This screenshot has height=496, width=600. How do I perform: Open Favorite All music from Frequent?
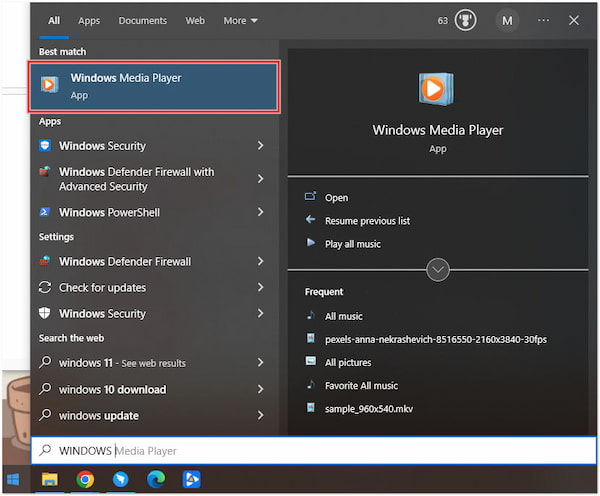(x=361, y=385)
